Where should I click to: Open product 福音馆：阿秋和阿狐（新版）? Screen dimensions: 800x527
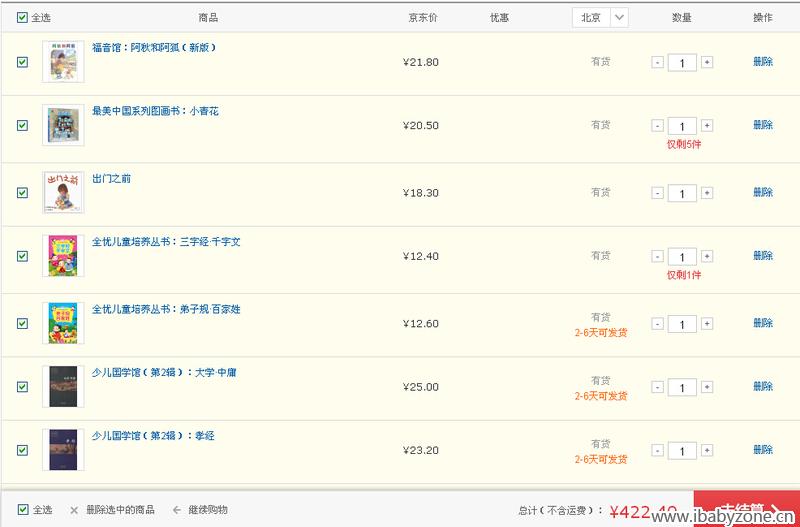[154, 47]
